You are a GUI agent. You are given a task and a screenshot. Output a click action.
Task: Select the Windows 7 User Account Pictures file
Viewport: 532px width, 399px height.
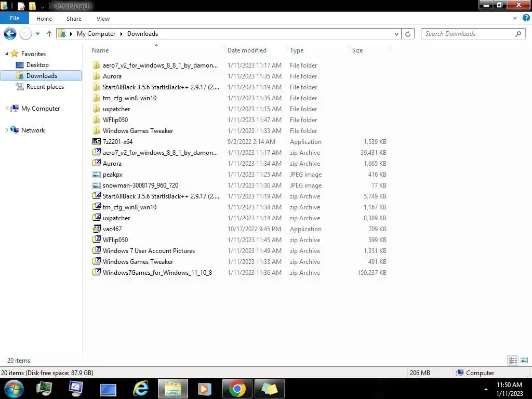coord(149,251)
